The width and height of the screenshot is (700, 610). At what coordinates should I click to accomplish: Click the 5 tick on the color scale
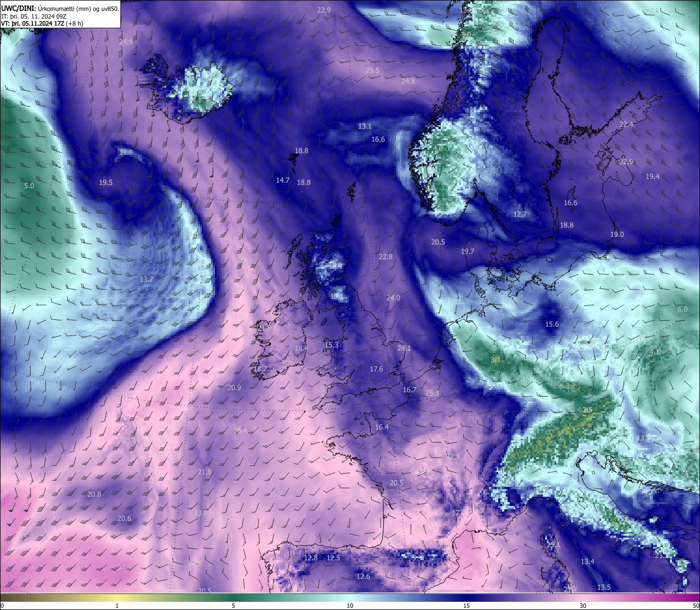coord(234,606)
